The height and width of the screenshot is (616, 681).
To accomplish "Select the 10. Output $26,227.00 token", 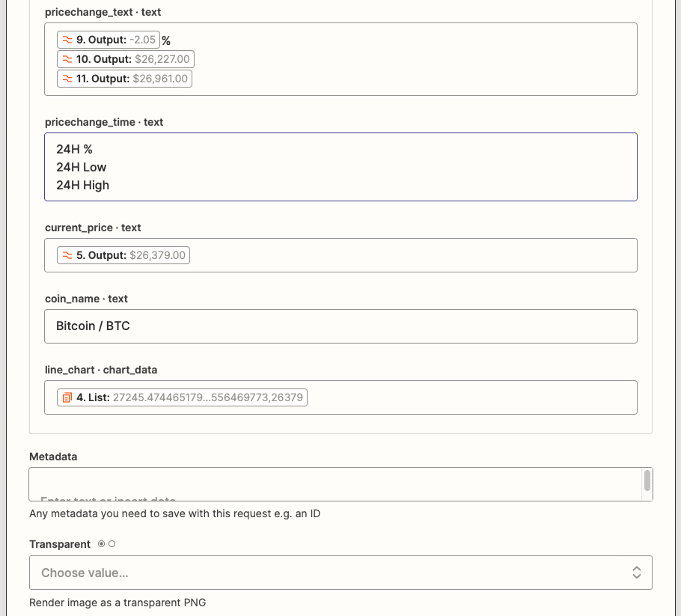I will click(x=124, y=58).
